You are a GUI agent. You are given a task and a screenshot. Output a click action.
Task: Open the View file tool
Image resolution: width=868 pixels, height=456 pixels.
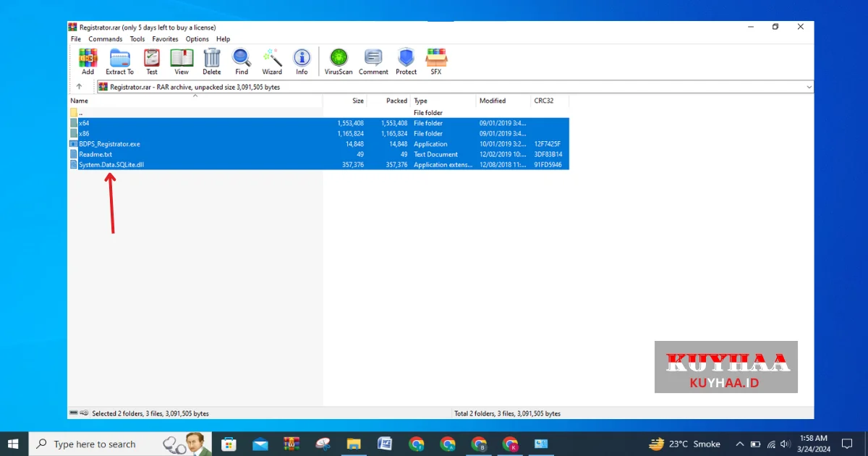182,61
